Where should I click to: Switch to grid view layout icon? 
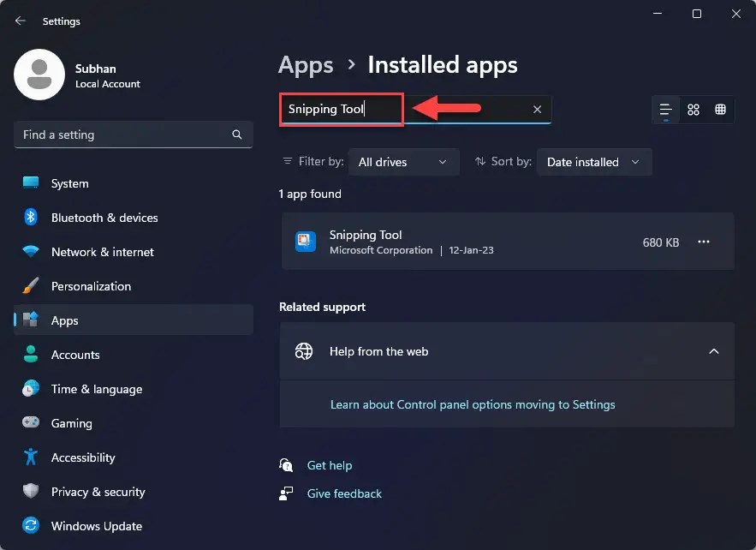click(x=693, y=110)
